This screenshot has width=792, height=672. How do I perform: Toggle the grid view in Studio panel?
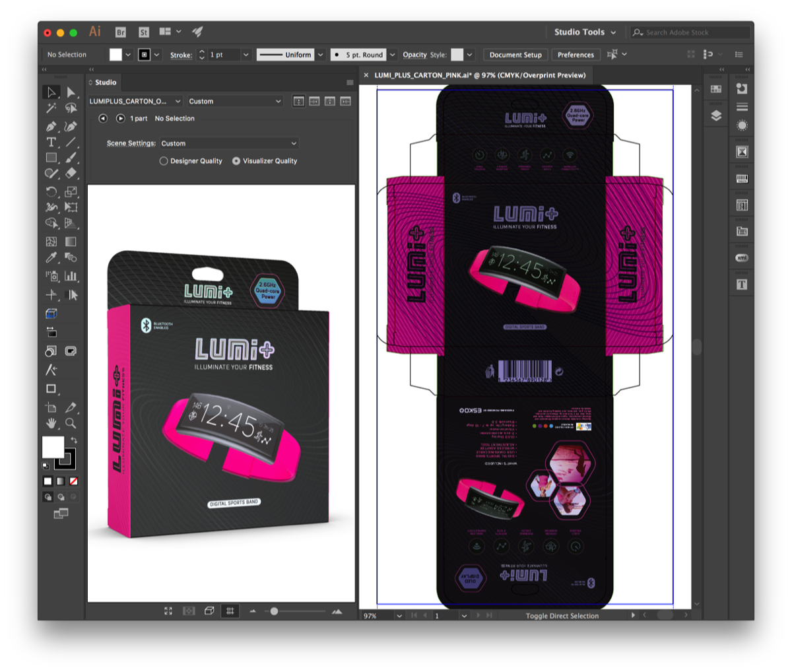coord(230,611)
